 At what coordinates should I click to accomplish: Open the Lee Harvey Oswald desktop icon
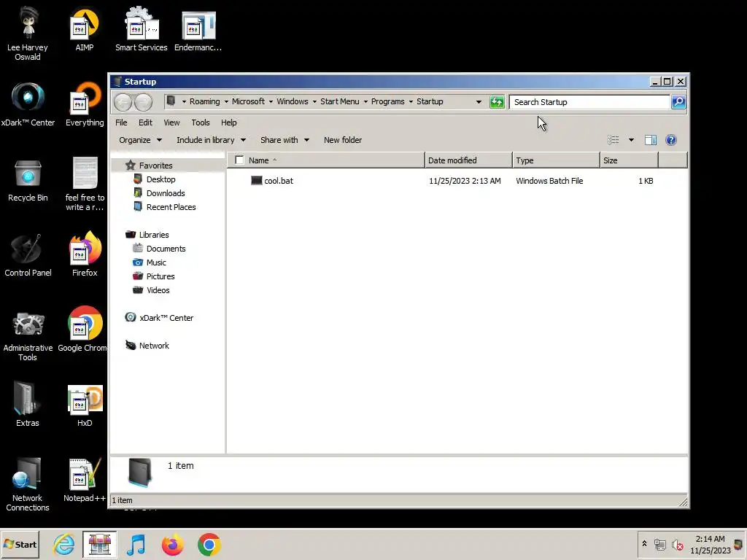point(28,34)
